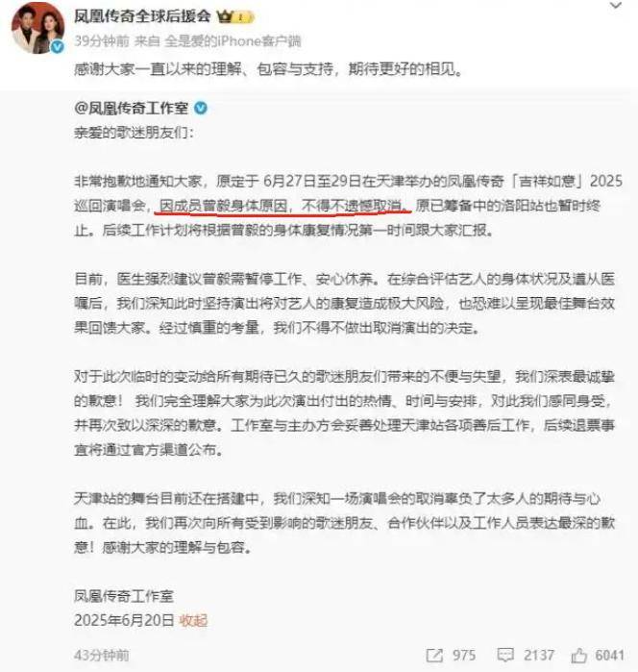The width and height of the screenshot is (638, 672).
Task: Click the verified badge beside 凤凰传奇工作室
Action: [201, 108]
